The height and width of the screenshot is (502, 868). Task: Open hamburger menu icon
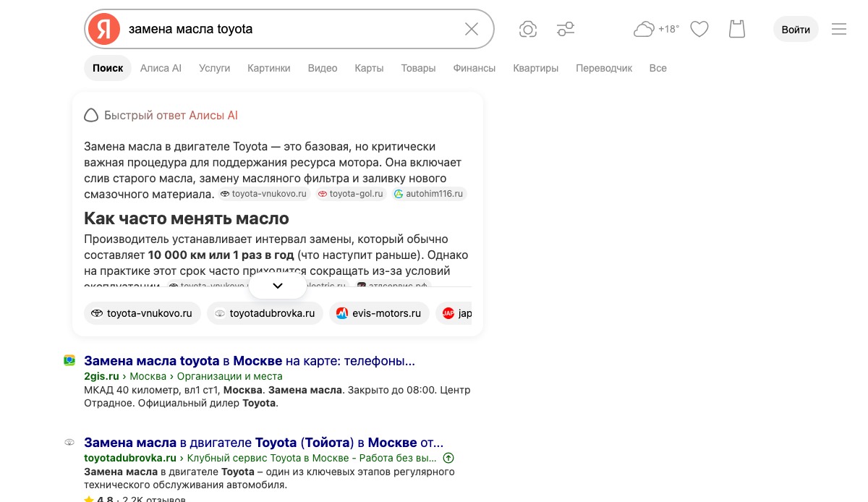[839, 29]
